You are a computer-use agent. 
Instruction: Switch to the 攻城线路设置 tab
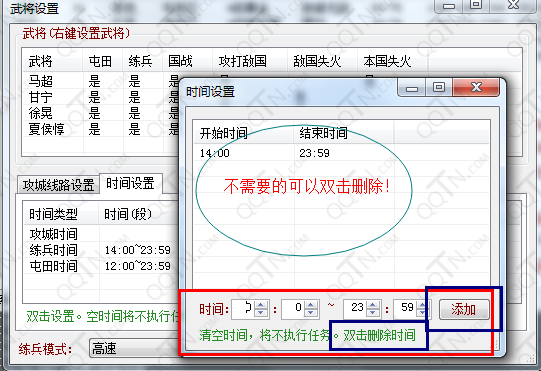pos(58,185)
